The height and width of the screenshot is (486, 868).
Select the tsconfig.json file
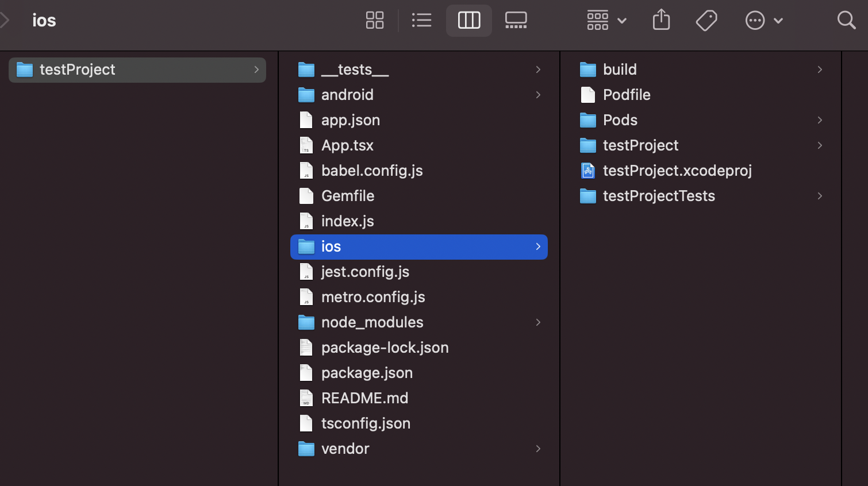pyautogui.click(x=419, y=424)
